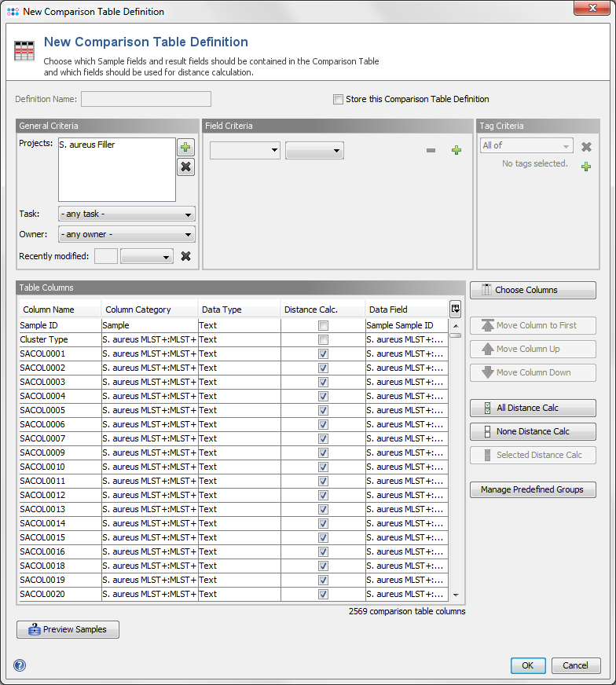Uncheck Distance Calc for SACOL0009
616x685 pixels.
(323, 452)
